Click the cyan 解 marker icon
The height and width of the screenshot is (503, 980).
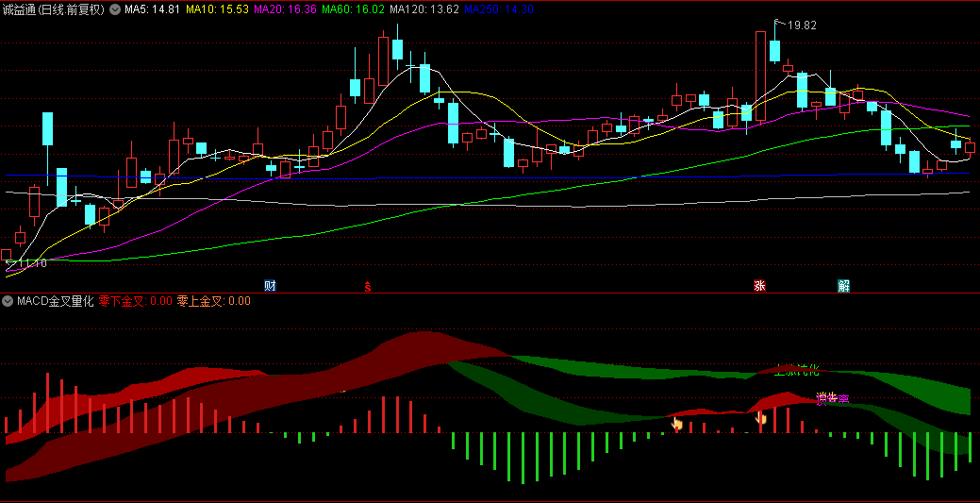click(844, 287)
